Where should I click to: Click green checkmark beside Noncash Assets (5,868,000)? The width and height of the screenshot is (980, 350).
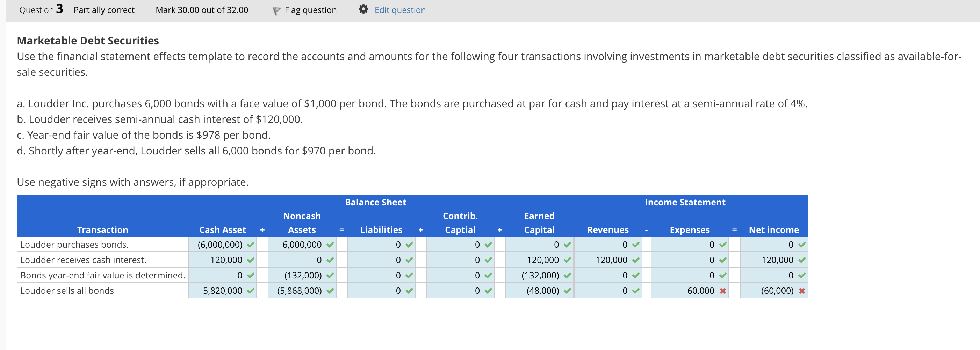pos(330,291)
